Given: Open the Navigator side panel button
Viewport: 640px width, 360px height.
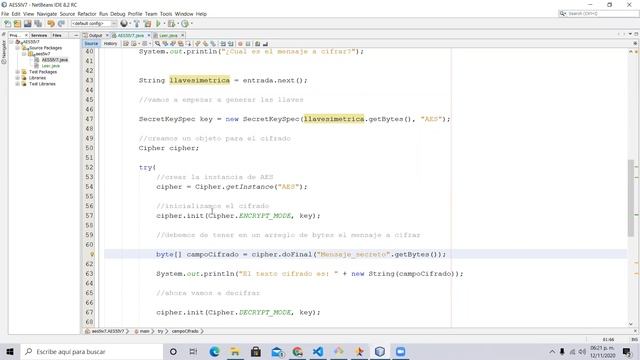Looking at the screenshot, I should tap(4, 52).
